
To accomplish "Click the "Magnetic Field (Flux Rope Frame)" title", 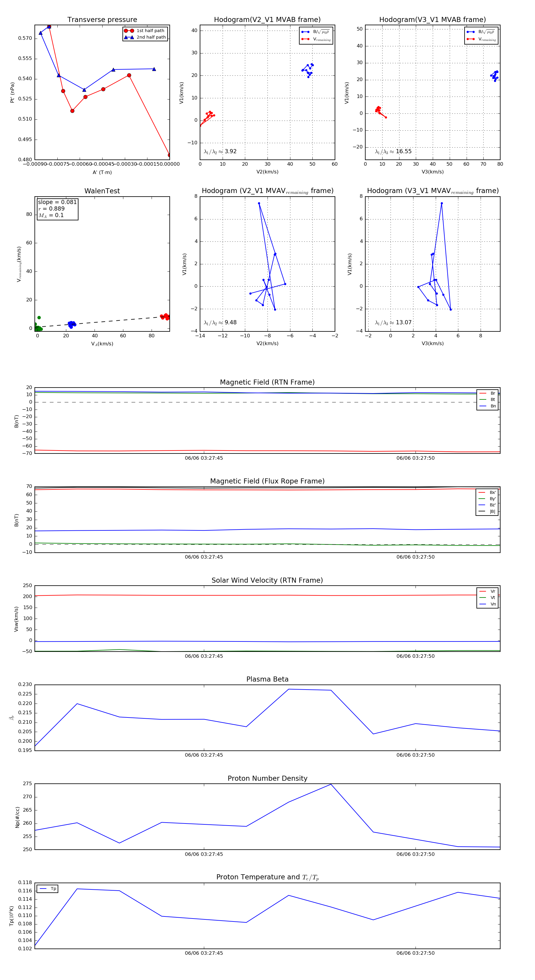I will 267,481.
